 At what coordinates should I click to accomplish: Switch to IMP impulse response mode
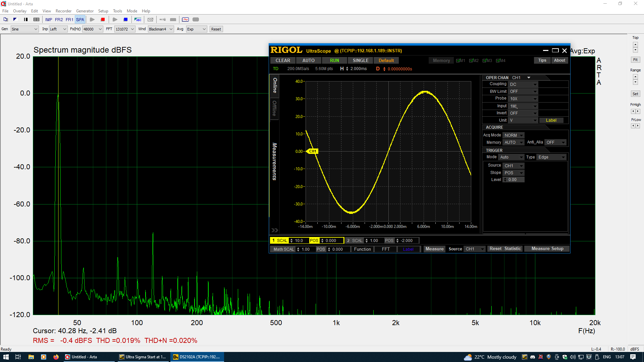pos(49,19)
